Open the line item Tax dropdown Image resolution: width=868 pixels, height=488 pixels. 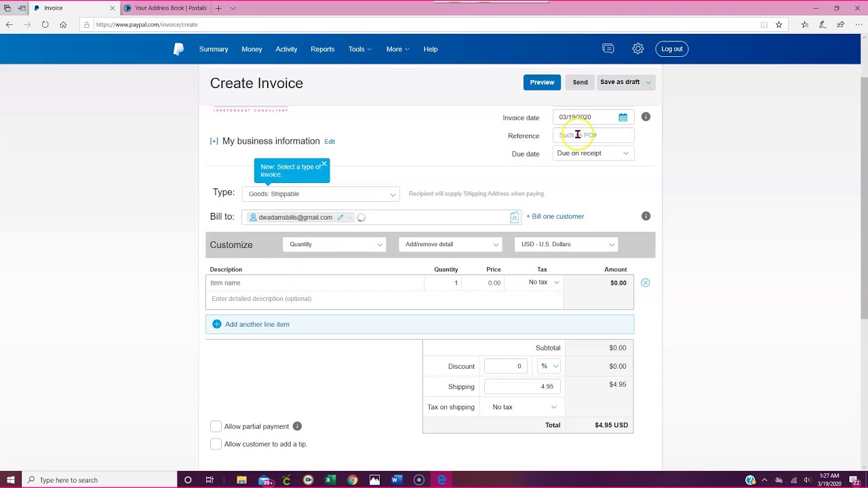545,283
